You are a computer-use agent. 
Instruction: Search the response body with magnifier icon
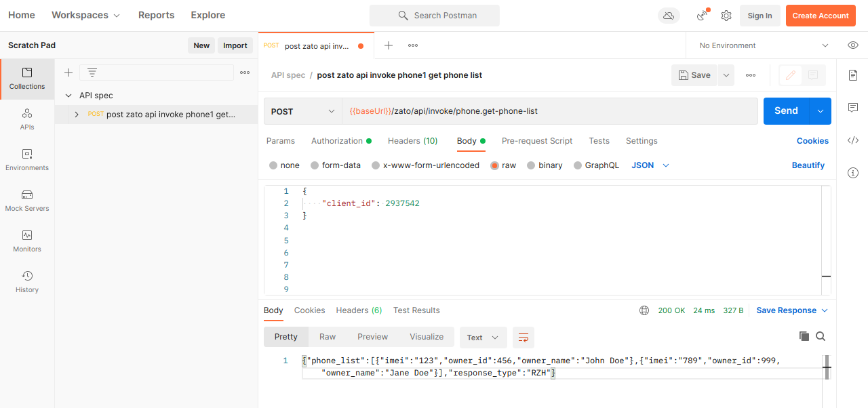pos(821,336)
